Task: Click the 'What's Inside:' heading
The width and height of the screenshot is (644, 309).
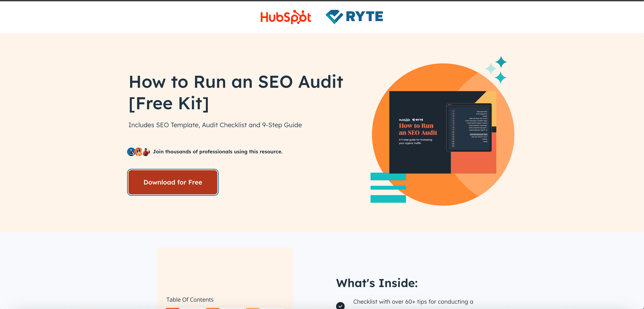Action: click(x=377, y=283)
